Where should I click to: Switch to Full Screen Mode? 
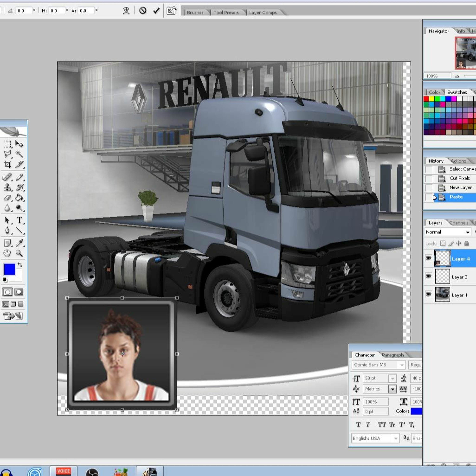[21, 304]
